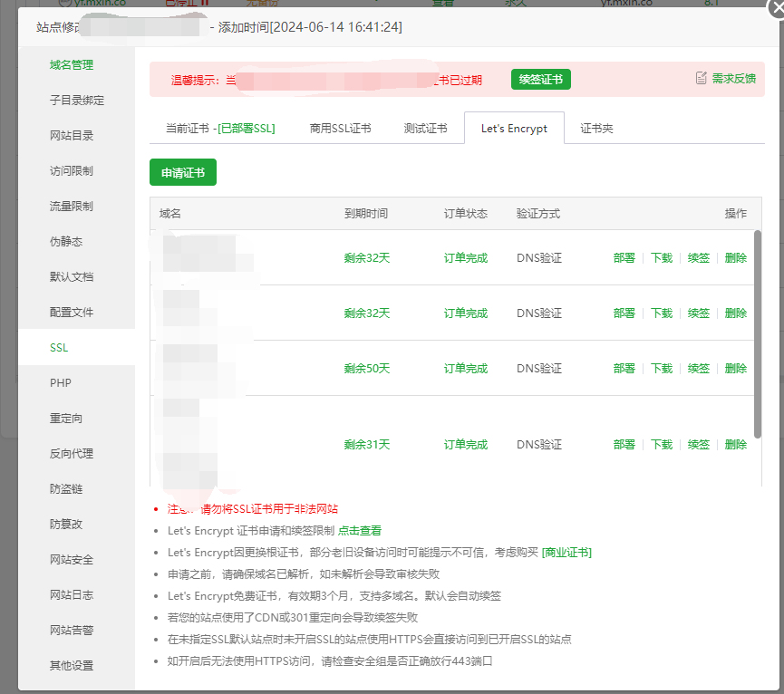Screen dimensions: 784x694
Task: Open the 点击查看 link about renewal limits
Action: pos(360,531)
